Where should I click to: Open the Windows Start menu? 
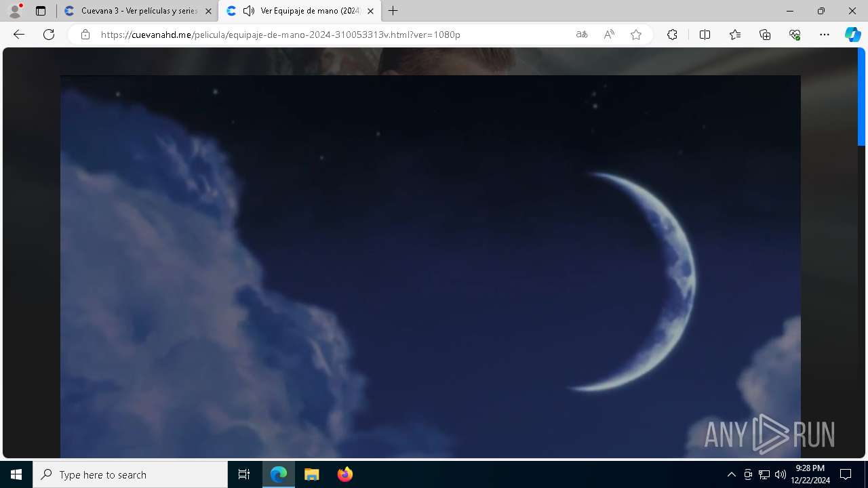click(16, 474)
